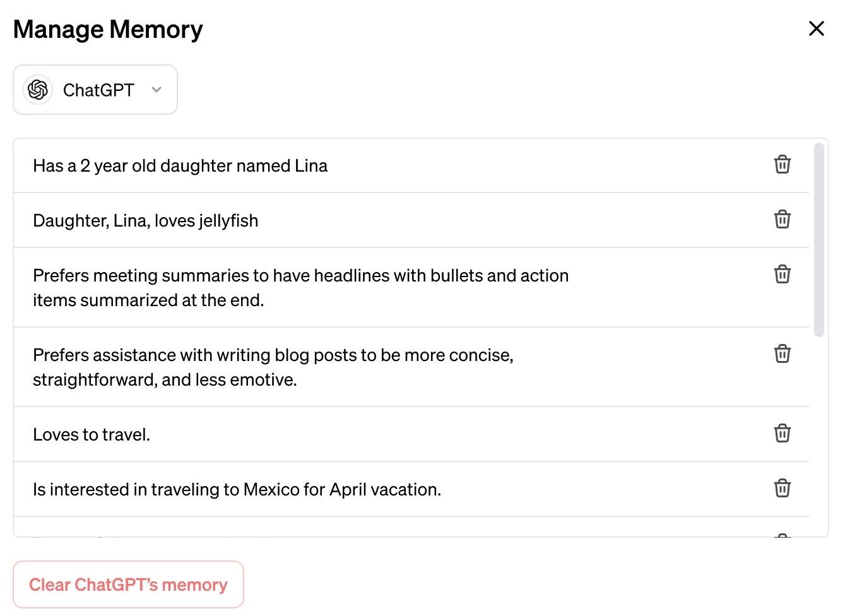845x616 pixels.
Task: Remove the Mexico April vacation memory
Action: (x=782, y=489)
